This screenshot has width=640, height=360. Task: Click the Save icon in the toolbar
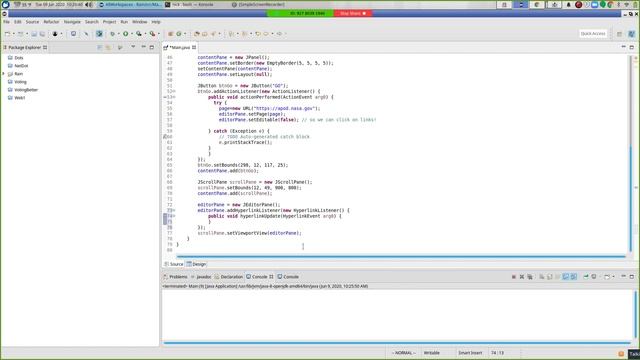pyautogui.click(x=34, y=34)
